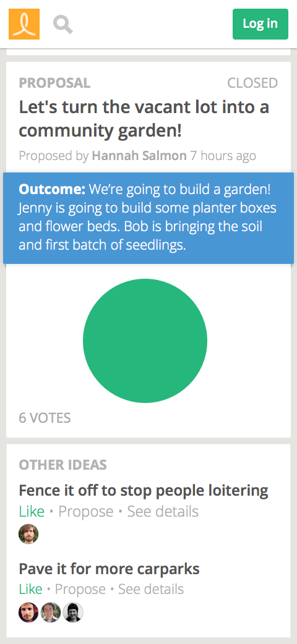See details for Pave it carparks idea
The image size is (297, 644).
(151, 589)
